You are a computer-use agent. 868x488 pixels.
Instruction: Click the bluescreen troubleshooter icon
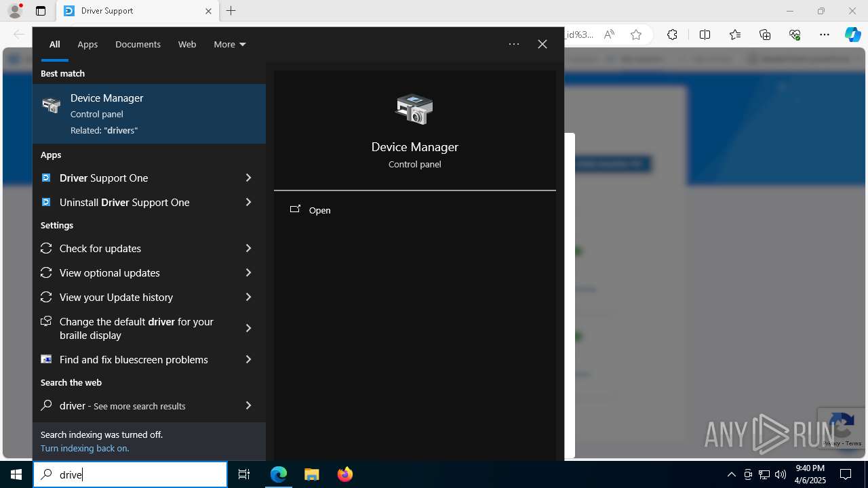coord(46,359)
